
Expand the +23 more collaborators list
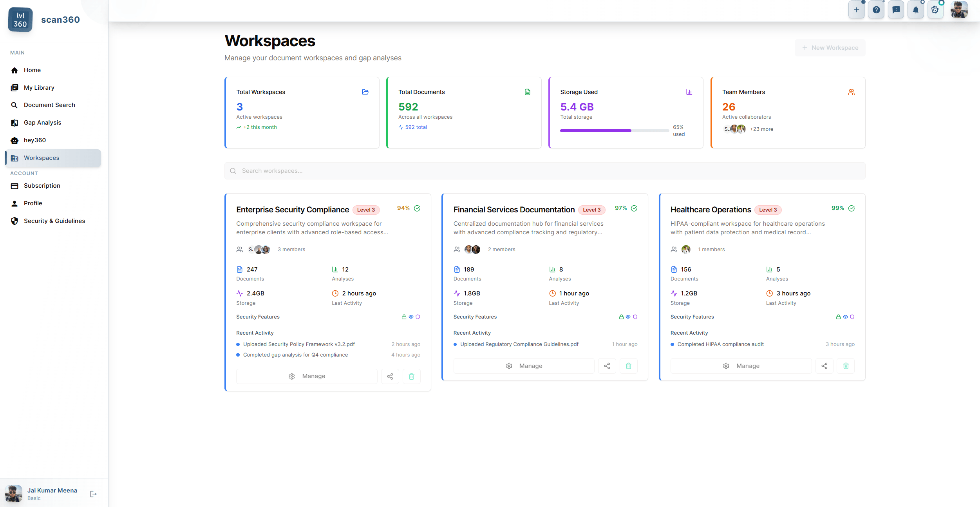click(761, 129)
